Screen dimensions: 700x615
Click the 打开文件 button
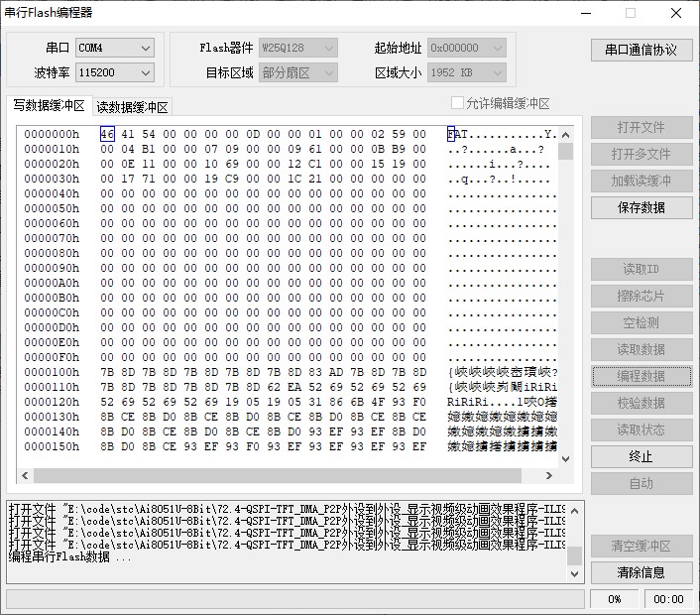point(642,128)
